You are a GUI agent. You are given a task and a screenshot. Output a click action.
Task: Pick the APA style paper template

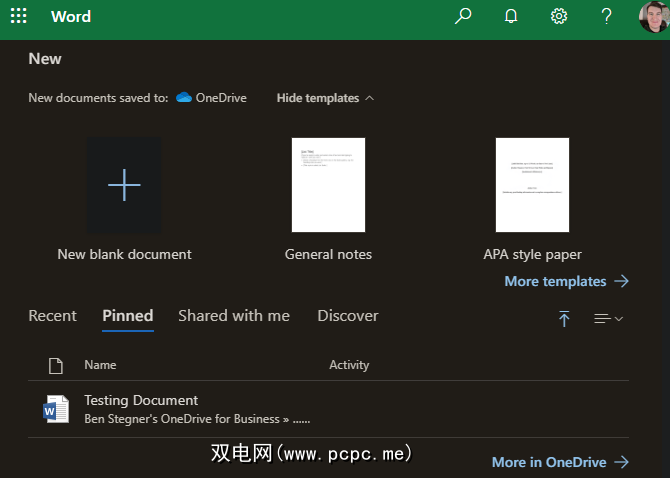(x=532, y=186)
